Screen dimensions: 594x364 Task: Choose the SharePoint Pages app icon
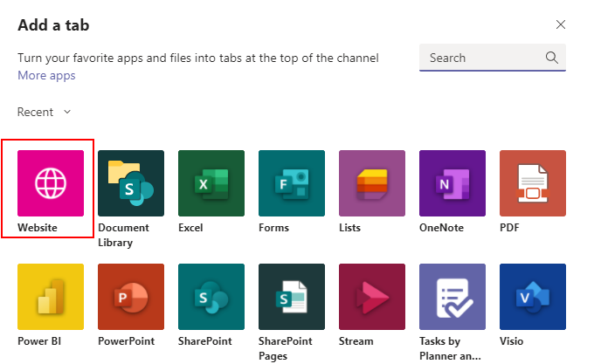pyautogui.click(x=291, y=297)
